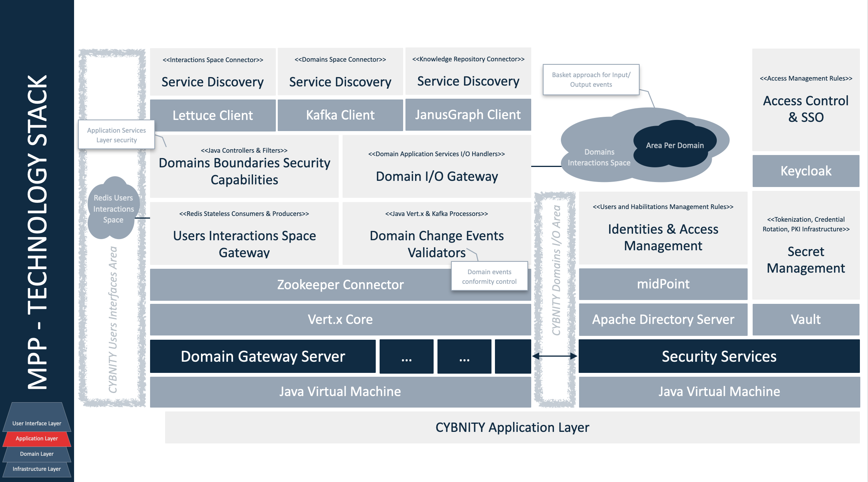This screenshot has width=868, height=482.
Task: Select the Vault block
Action: pos(806,319)
